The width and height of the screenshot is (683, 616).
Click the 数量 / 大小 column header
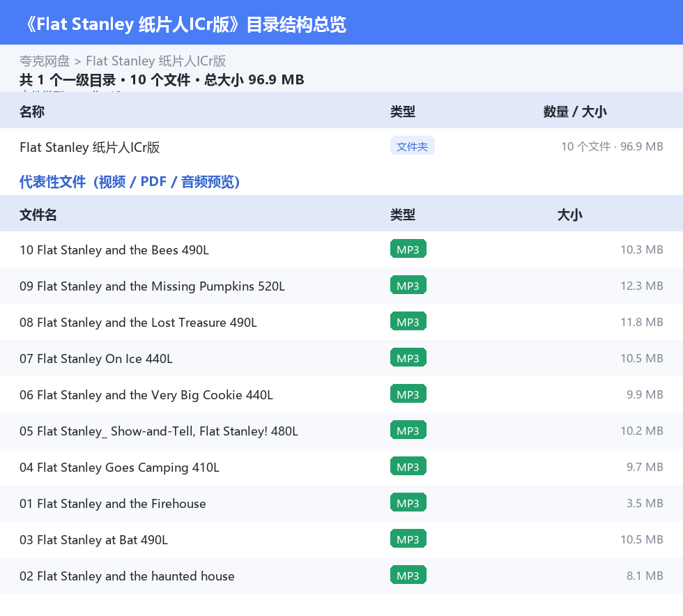575,111
